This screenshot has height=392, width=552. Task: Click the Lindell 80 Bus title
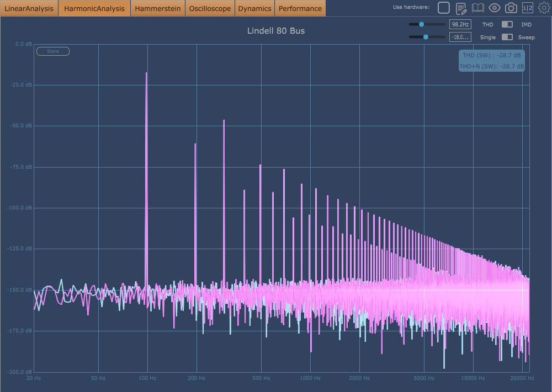pos(276,31)
